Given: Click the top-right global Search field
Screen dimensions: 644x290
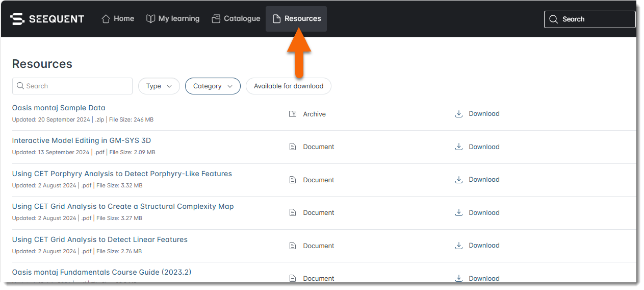Looking at the screenshot, I should click(x=589, y=19).
